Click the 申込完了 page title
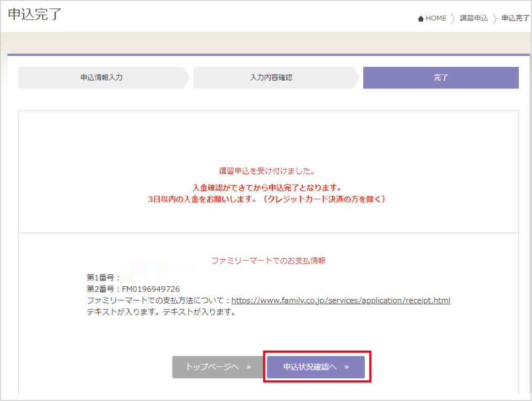 35,14
